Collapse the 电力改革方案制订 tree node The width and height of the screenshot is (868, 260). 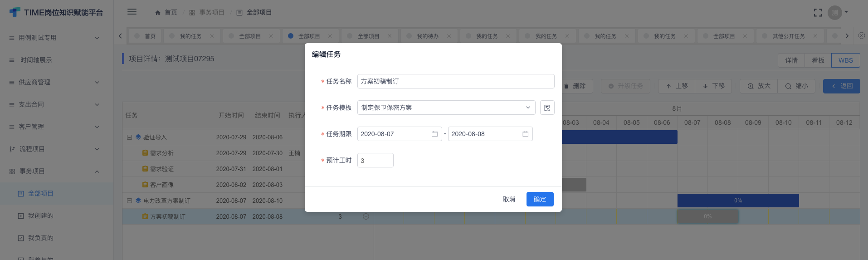pyautogui.click(x=129, y=201)
